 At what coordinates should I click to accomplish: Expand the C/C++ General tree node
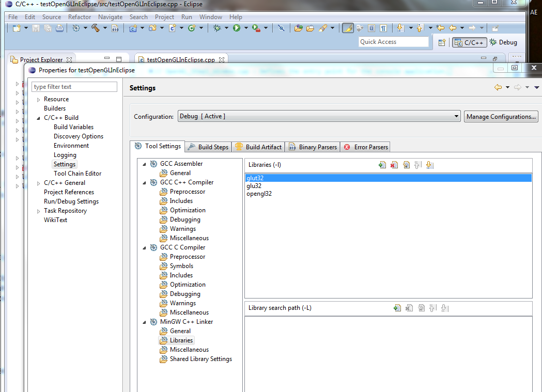(38, 183)
